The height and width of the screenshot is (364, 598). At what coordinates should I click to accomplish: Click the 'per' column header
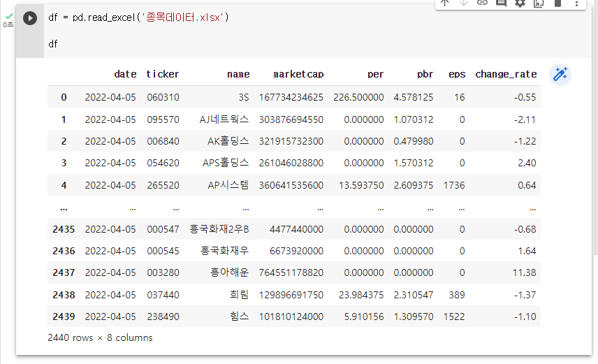point(375,74)
